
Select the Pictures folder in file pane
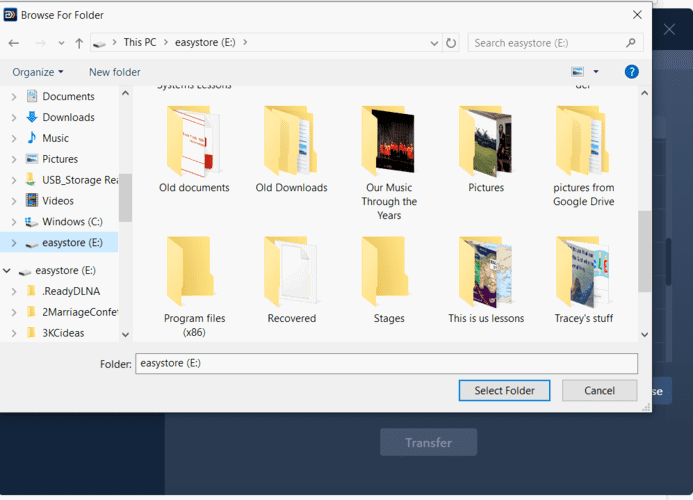coord(486,149)
